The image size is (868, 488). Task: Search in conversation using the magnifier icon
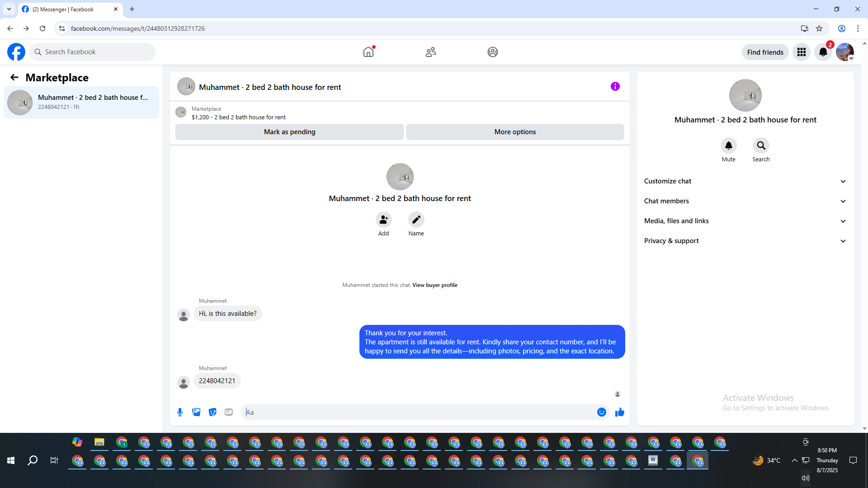coord(761,145)
